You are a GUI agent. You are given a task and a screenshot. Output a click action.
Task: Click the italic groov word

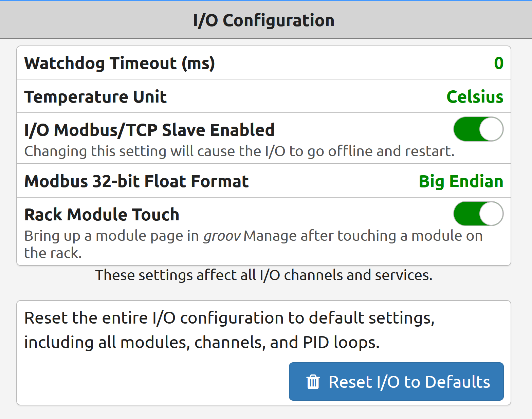pos(222,236)
